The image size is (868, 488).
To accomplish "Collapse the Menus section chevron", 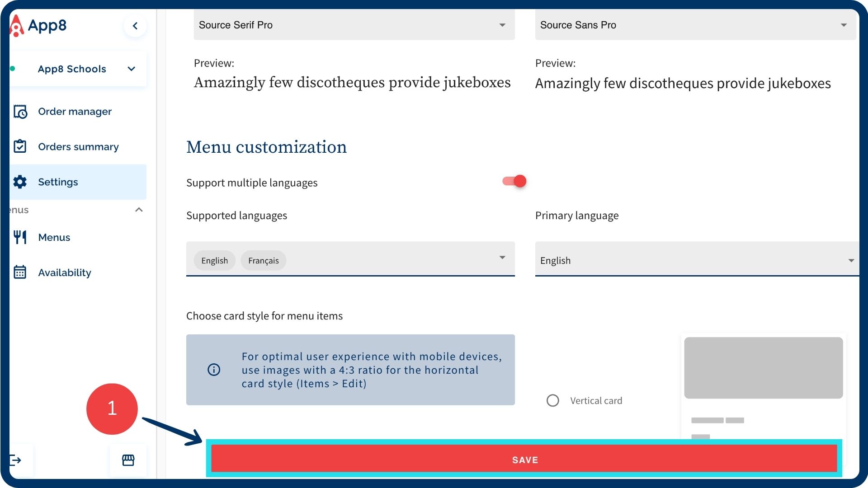I will point(139,210).
